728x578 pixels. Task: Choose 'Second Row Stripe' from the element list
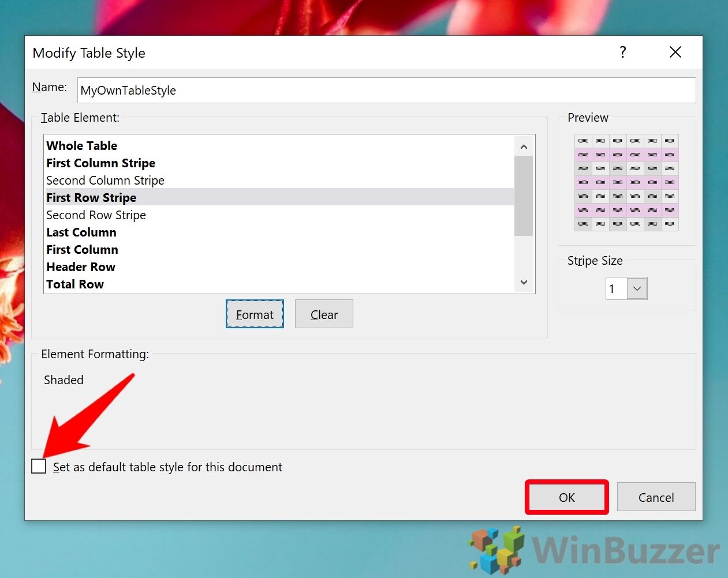point(96,215)
